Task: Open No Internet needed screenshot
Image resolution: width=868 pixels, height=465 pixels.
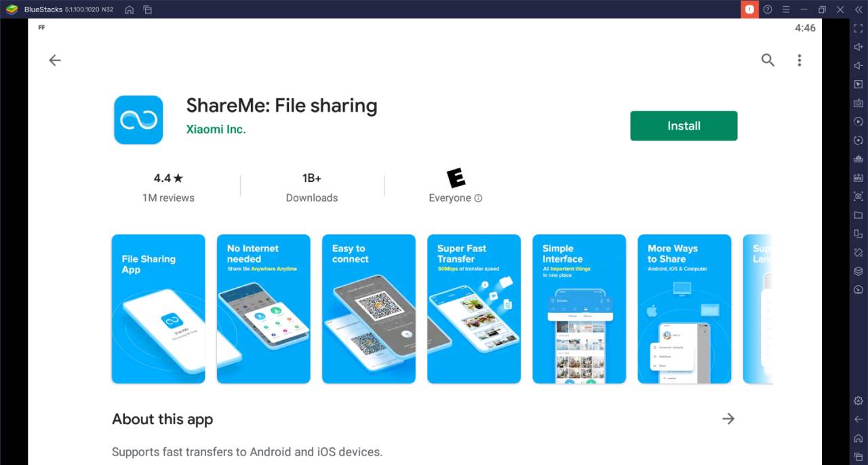Action: 263,309
